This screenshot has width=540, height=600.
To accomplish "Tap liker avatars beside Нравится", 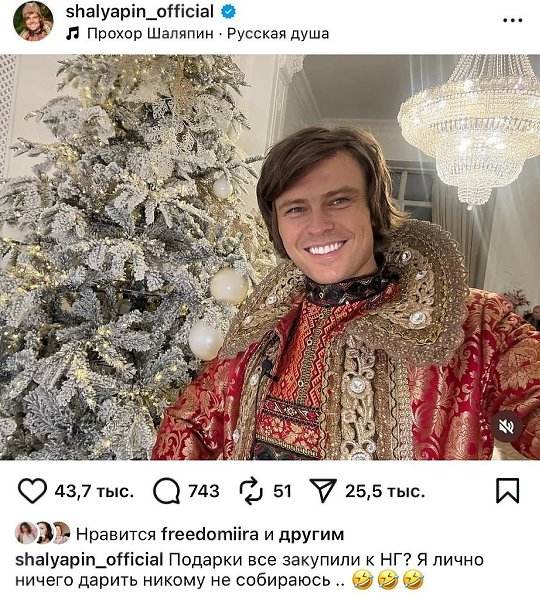I will [42, 533].
